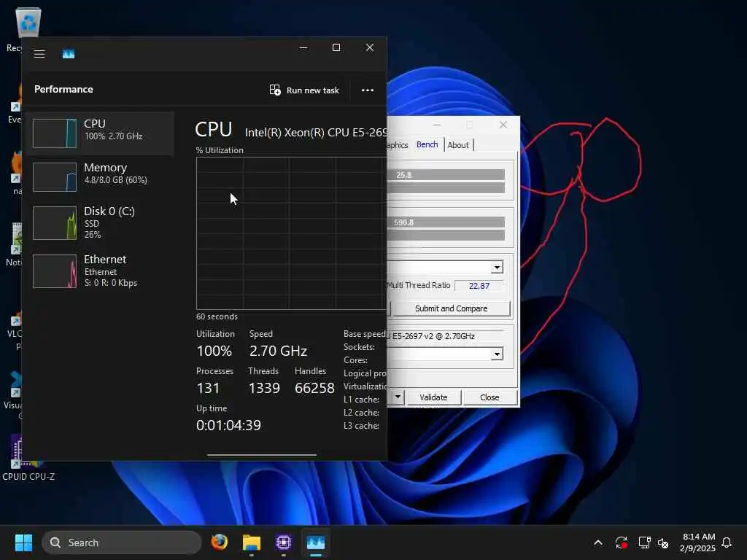Select Ethernet performance item
The width and height of the screenshot is (747, 560).
[101, 271]
